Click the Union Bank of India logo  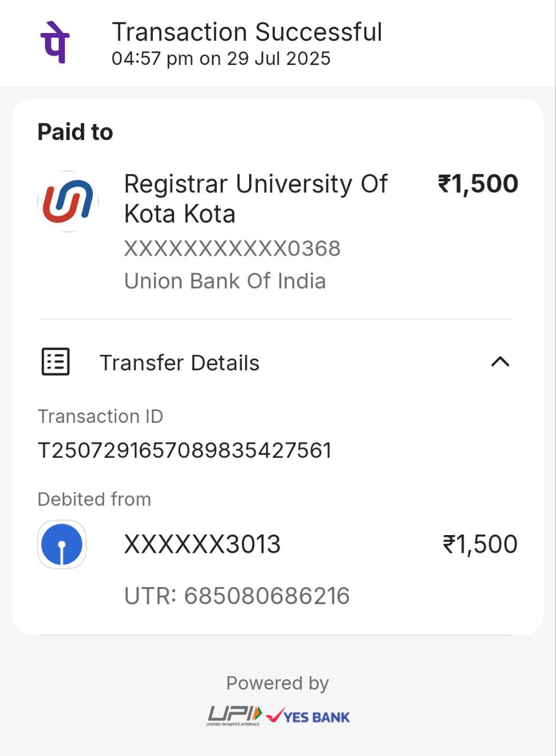pyautogui.click(x=67, y=201)
